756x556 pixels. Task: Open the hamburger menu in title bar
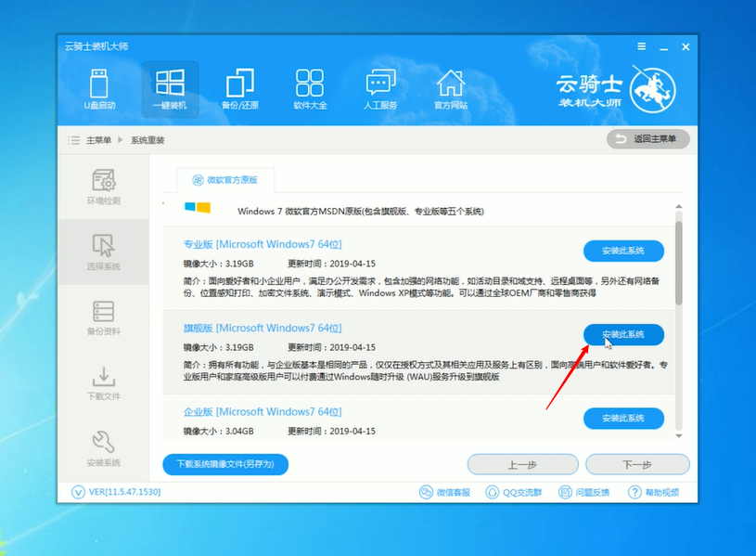coord(641,46)
